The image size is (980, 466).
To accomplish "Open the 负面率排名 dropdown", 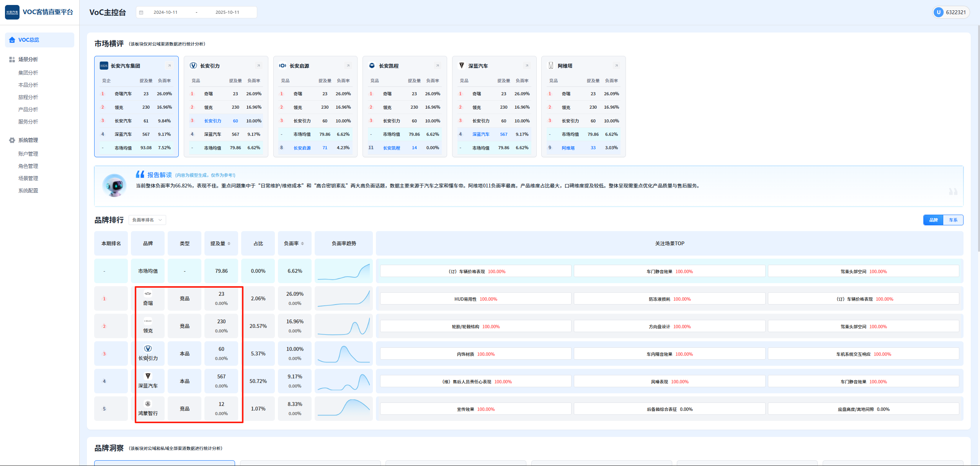I will [147, 220].
